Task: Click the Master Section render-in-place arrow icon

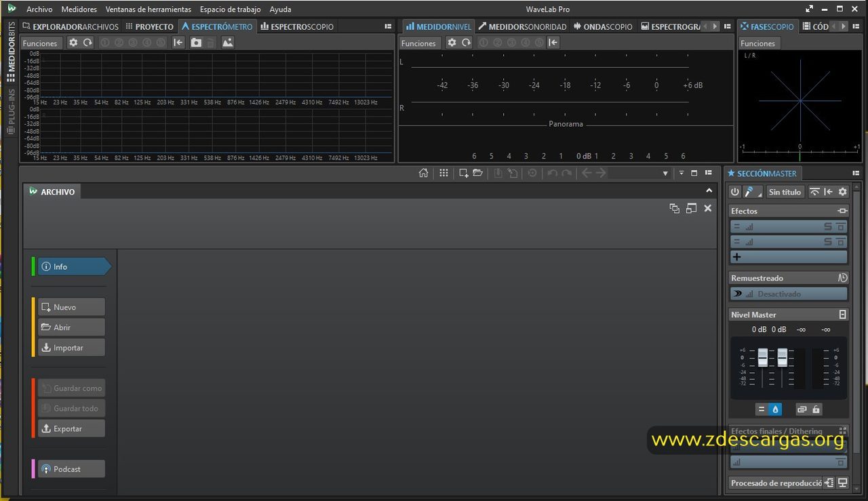Action: pos(829,192)
